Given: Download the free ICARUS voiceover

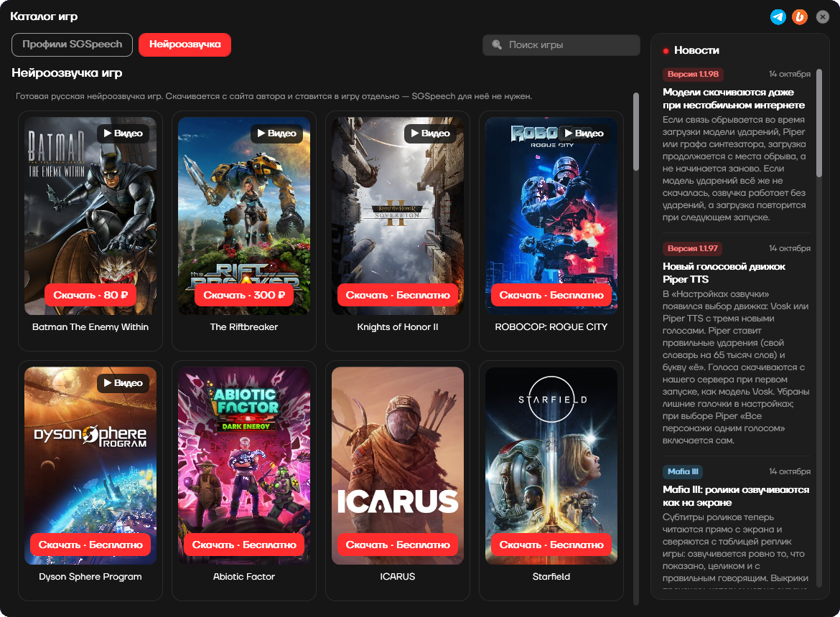Looking at the screenshot, I should coord(398,545).
